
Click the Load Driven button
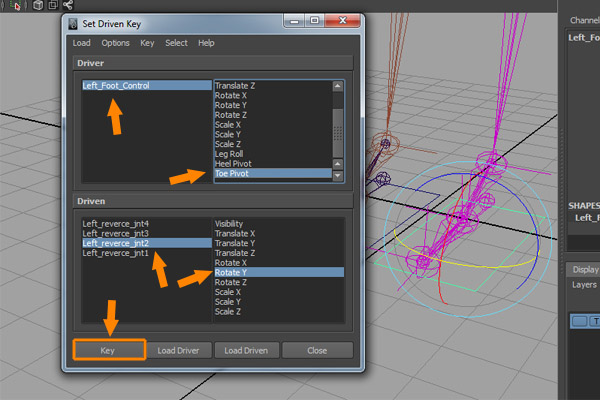coord(246,350)
